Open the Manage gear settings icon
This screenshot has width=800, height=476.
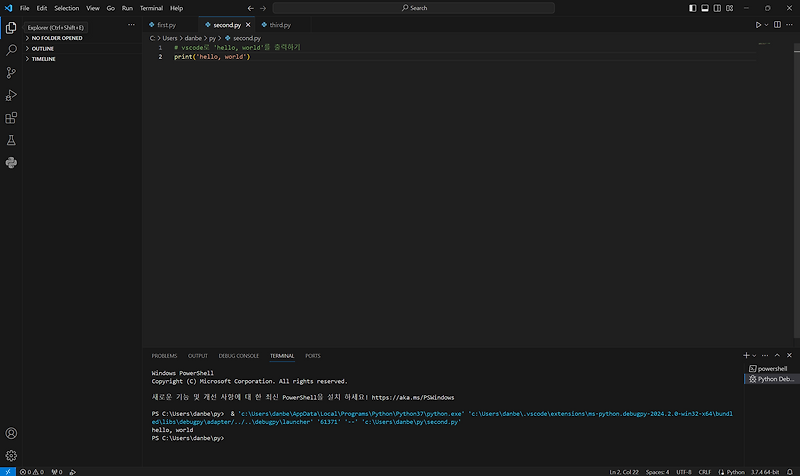[x=11, y=456]
